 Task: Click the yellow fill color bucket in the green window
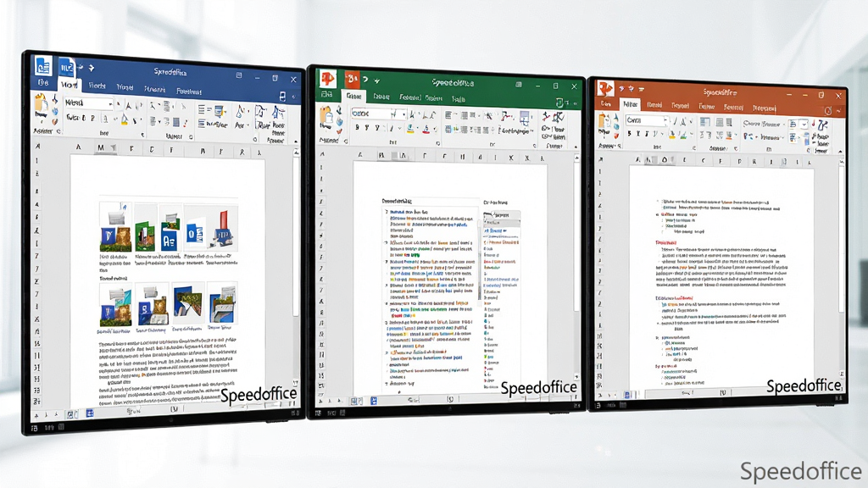tap(410, 129)
